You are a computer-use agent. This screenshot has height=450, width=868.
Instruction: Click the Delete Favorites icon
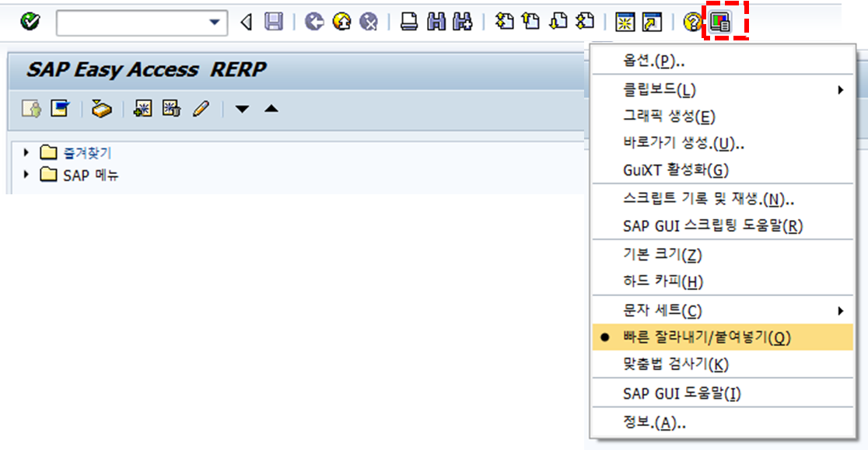point(172,108)
